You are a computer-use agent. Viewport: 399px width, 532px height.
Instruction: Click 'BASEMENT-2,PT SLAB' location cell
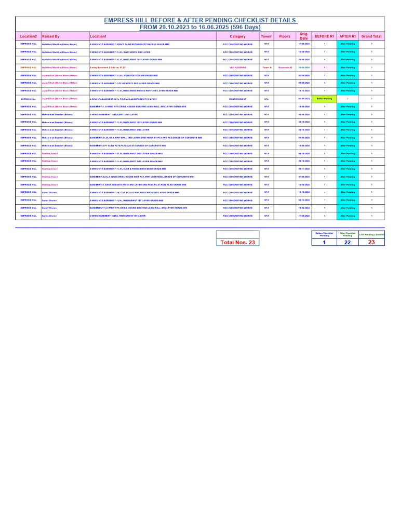153,145
